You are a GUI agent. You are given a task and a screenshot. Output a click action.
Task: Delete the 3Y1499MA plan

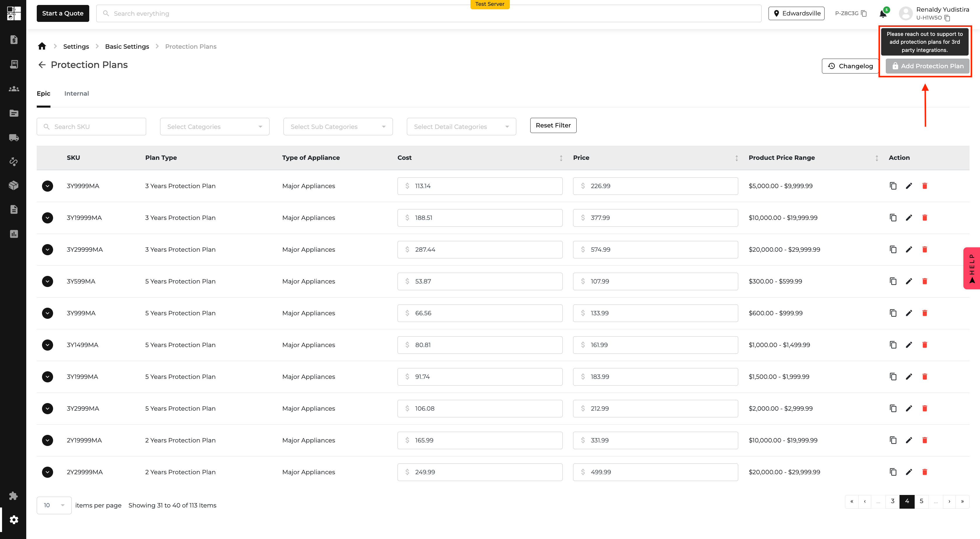[925, 345]
